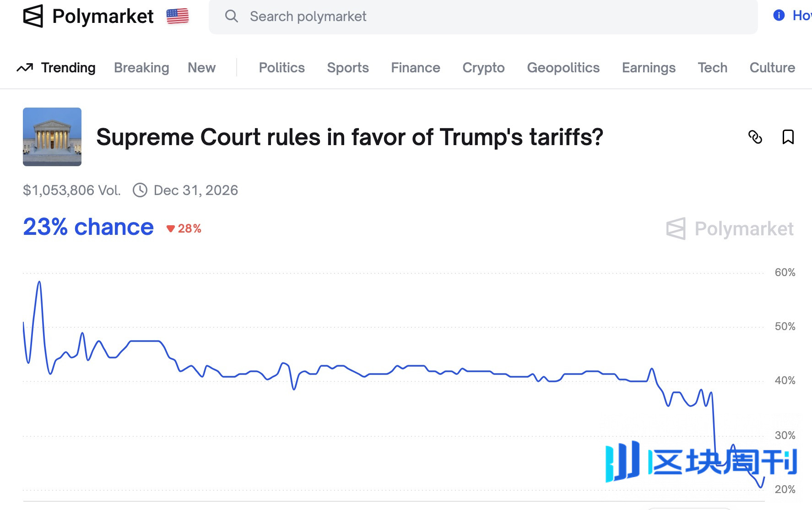Go to the Sports category

pyautogui.click(x=347, y=68)
